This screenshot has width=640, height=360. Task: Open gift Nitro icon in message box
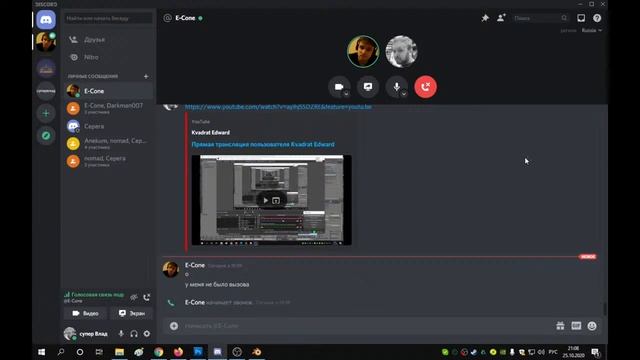pos(560,326)
